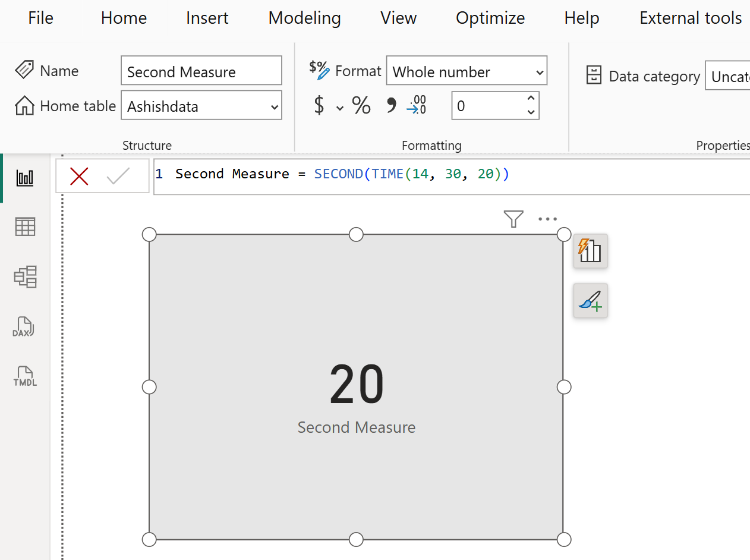Open the format visual paintbrush icon

tap(590, 301)
